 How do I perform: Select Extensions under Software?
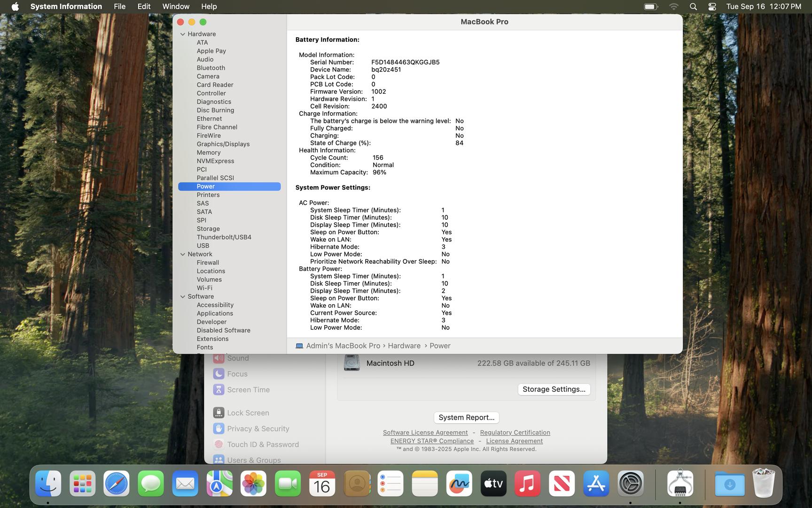click(212, 339)
